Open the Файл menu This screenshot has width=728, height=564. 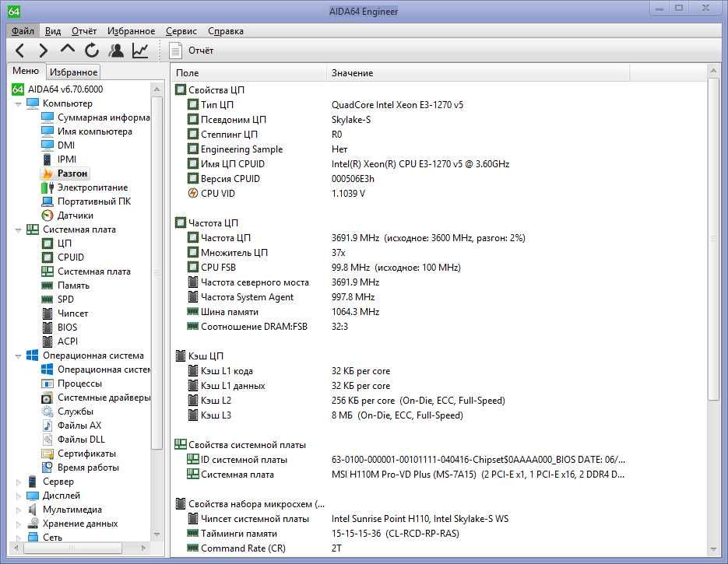tap(23, 30)
